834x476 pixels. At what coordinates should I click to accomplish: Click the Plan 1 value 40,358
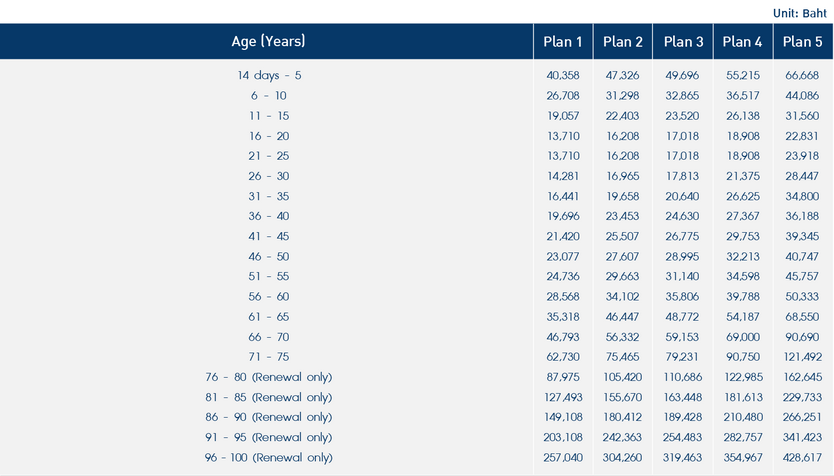coord(563,75)
